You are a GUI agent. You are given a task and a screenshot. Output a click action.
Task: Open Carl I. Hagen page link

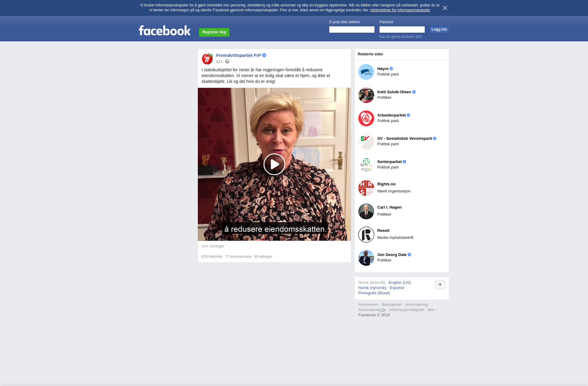point(389,207)
